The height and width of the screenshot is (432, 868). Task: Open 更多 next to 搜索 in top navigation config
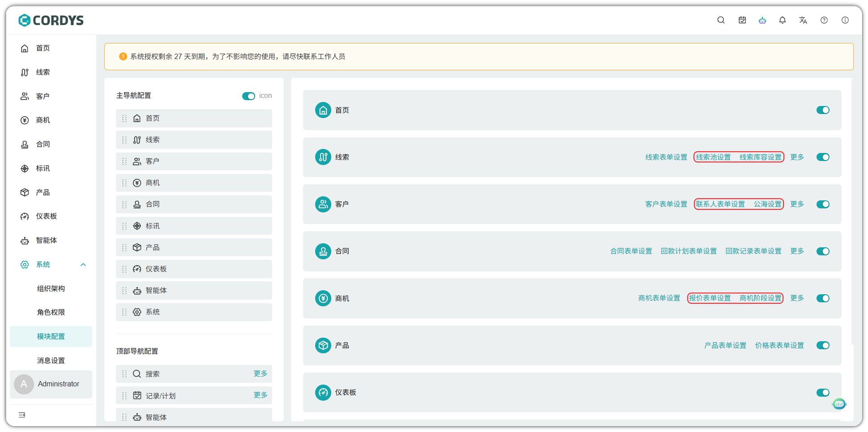click(x=261, y=373)
